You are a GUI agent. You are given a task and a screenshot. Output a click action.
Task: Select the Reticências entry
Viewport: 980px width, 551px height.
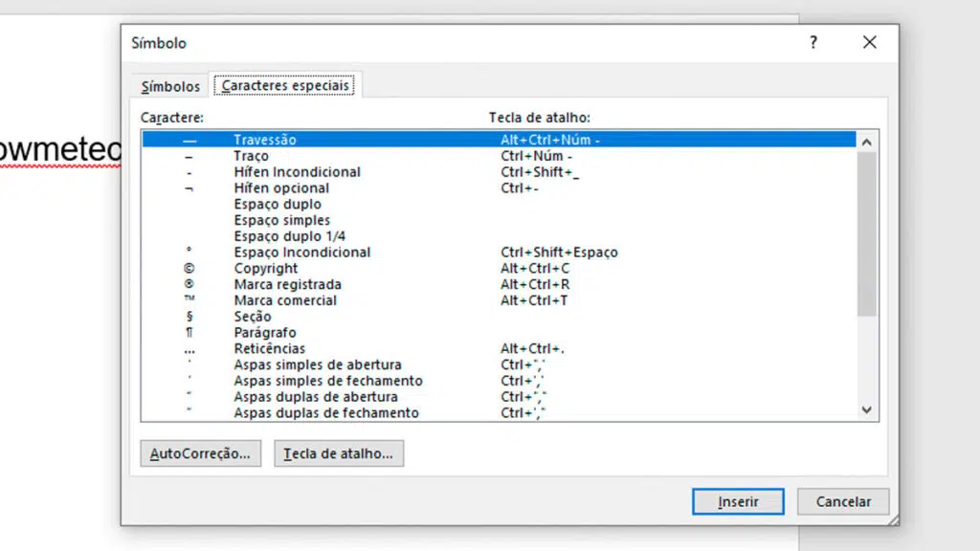pyautogui.click(x=269, y=348)
